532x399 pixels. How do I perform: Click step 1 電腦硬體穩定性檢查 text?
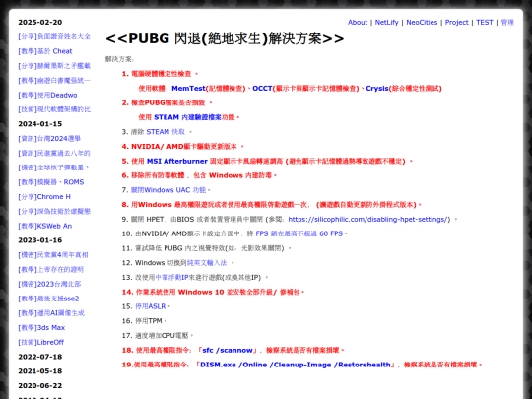pos(162,74)
